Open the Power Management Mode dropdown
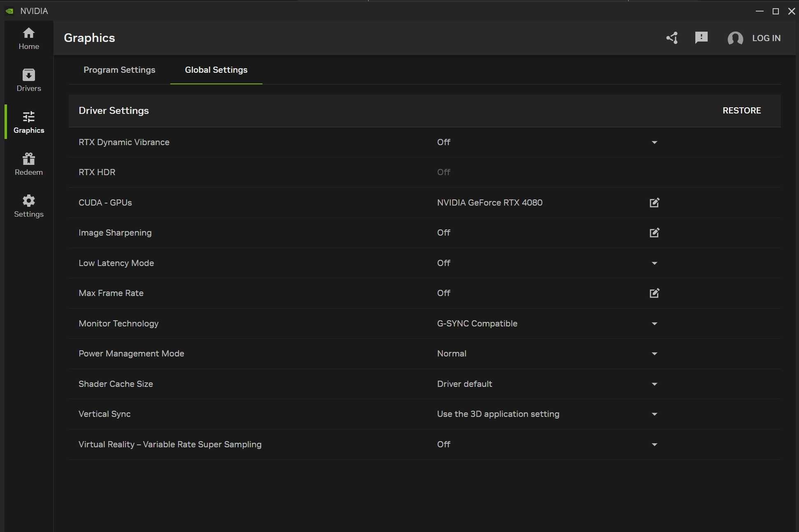The width and height of the screenshot is (799, 532). 654,354
